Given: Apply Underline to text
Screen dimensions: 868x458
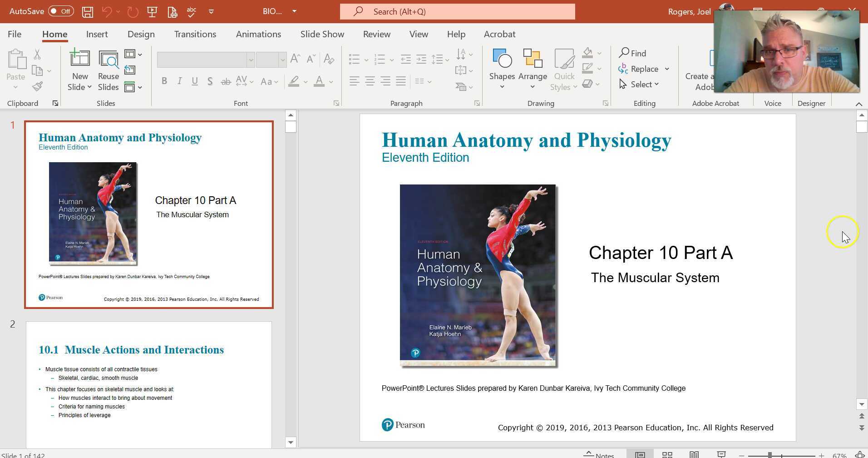Looking at the screenshot, I should tap(195, 80).
